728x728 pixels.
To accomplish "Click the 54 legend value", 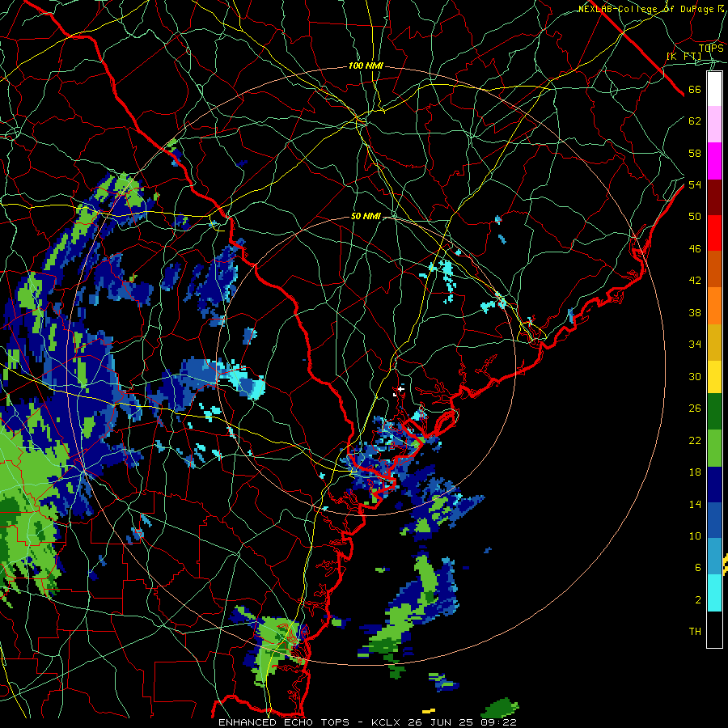I will [x=695, y=184].
